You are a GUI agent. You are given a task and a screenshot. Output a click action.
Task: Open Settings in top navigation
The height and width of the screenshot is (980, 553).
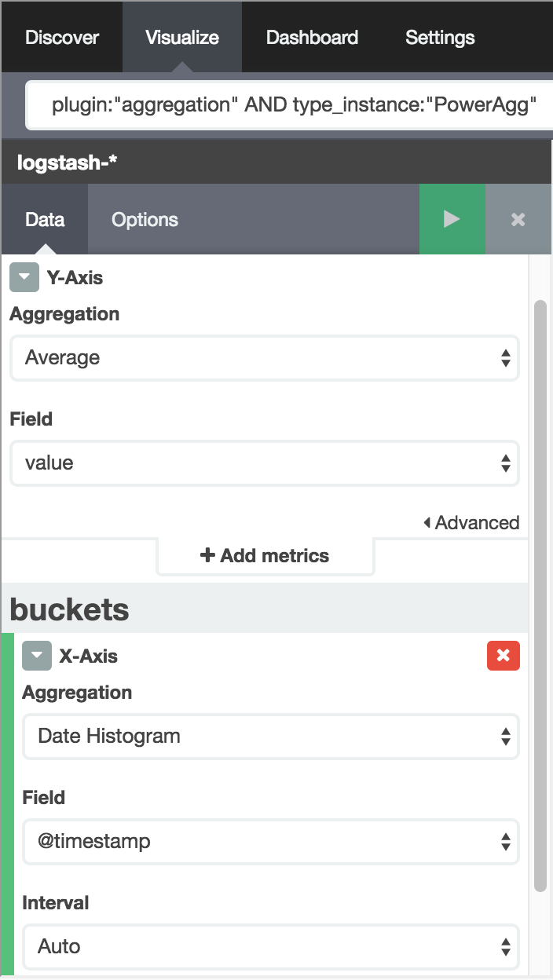point(440,37)
